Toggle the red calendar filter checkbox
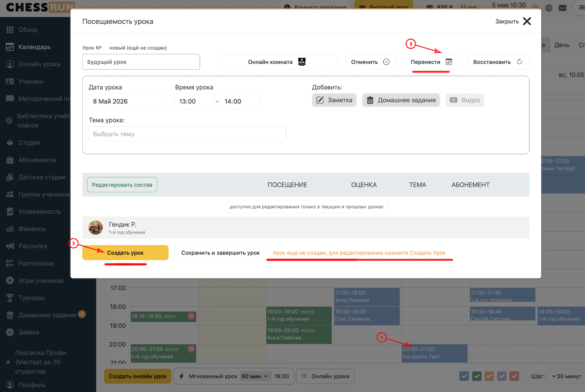The height and width of the screenshot is (392, 585). point(514,376)
